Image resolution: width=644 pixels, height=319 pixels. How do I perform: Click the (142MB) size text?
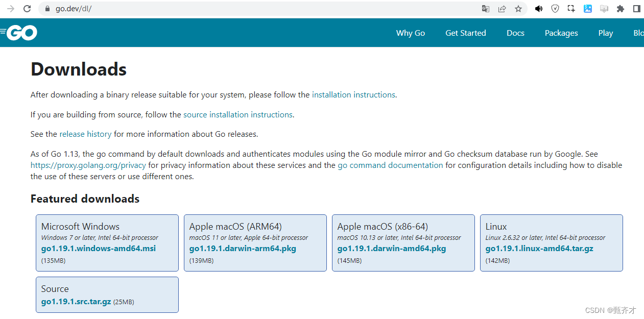pyautogui.click(x=497, y=261)
